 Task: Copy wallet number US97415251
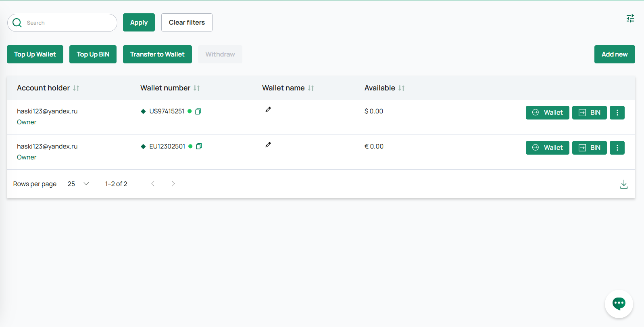pos(198,111)
